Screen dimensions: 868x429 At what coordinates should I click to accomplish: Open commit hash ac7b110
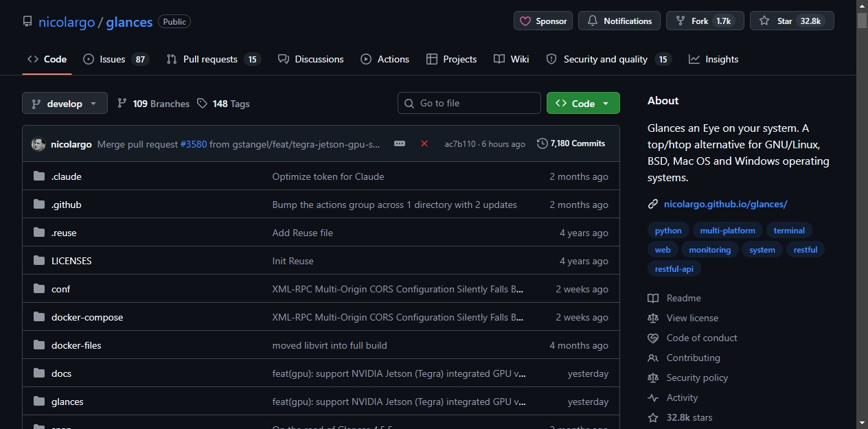460,144
